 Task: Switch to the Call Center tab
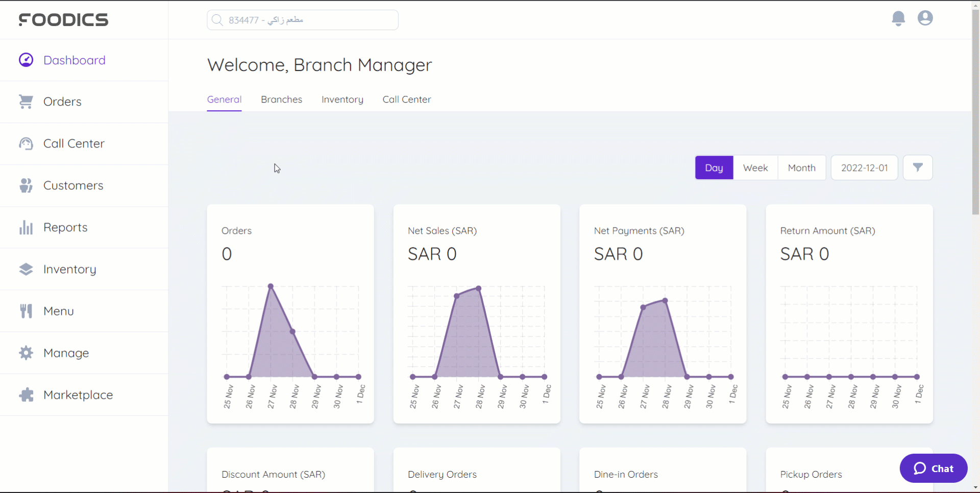[x=406, y=100]
